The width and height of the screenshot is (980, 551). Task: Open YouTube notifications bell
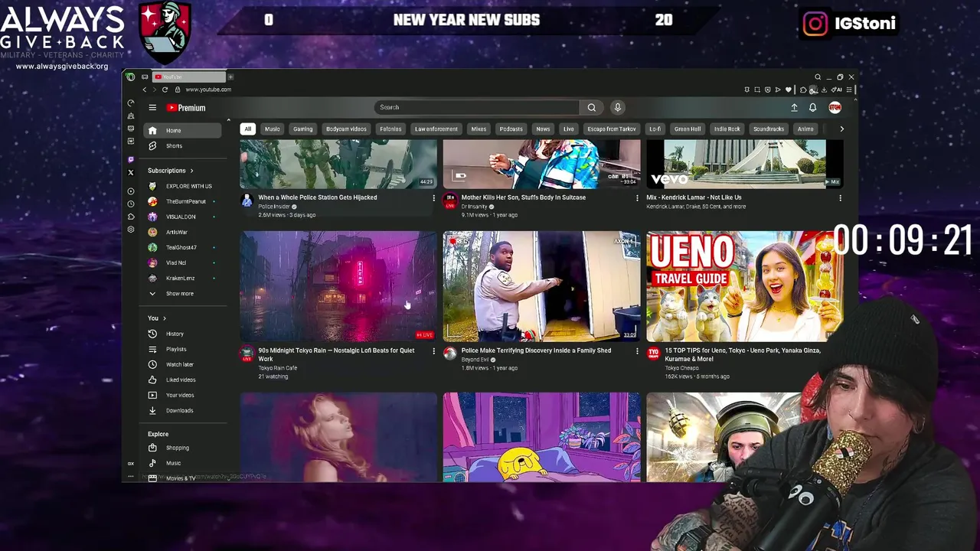(812, 108)
